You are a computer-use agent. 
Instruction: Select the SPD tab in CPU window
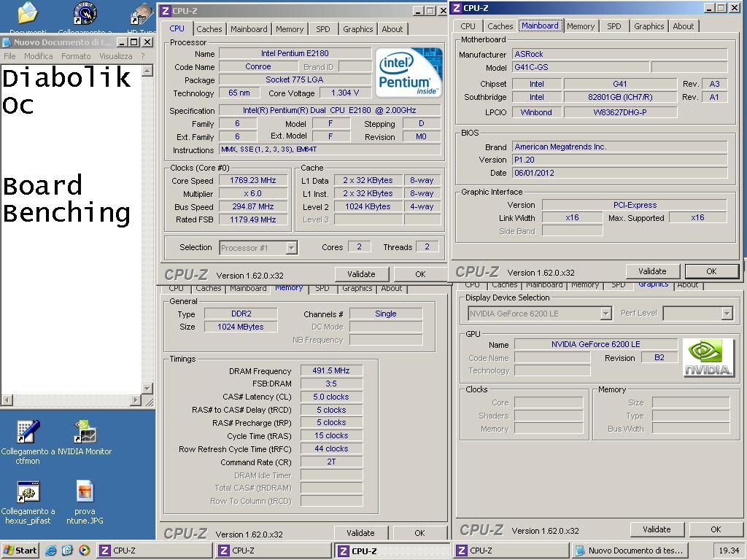322,29
